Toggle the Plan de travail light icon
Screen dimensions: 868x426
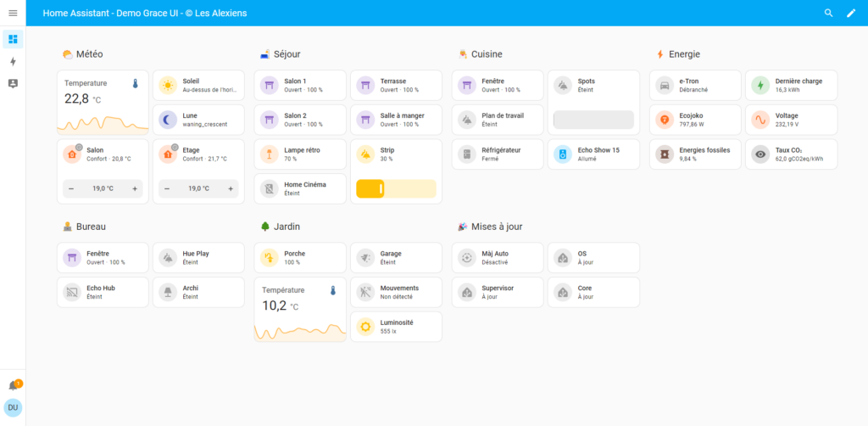click(467, 121)
